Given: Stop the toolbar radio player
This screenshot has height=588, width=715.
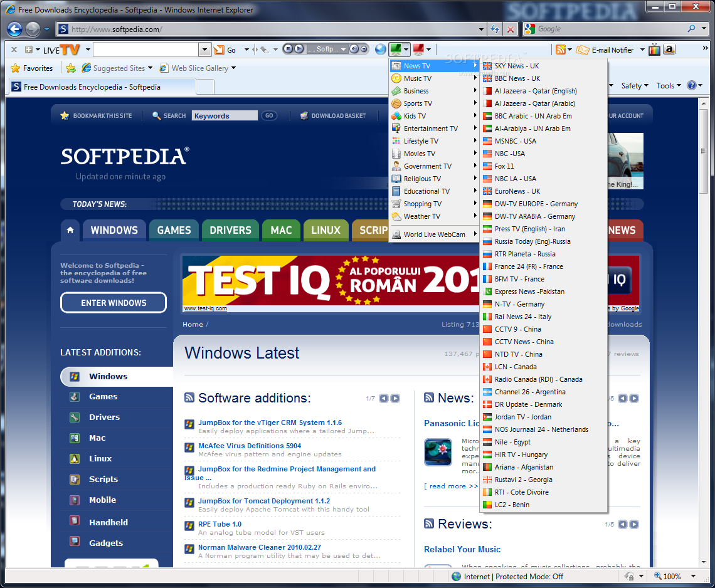Looking at the screenshot, I should coord(288,50).
